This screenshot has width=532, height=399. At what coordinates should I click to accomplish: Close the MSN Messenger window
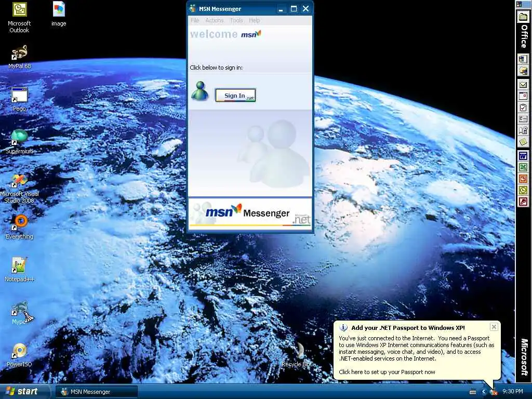(x=305, y=9)
